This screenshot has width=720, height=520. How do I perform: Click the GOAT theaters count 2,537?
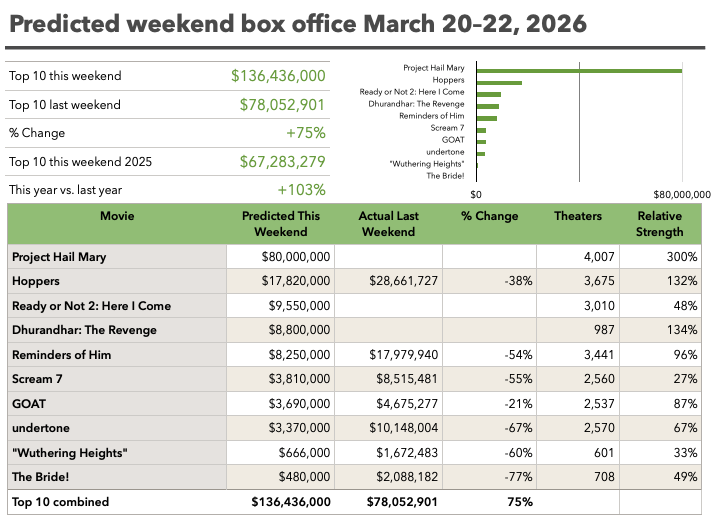click(578, 404)
